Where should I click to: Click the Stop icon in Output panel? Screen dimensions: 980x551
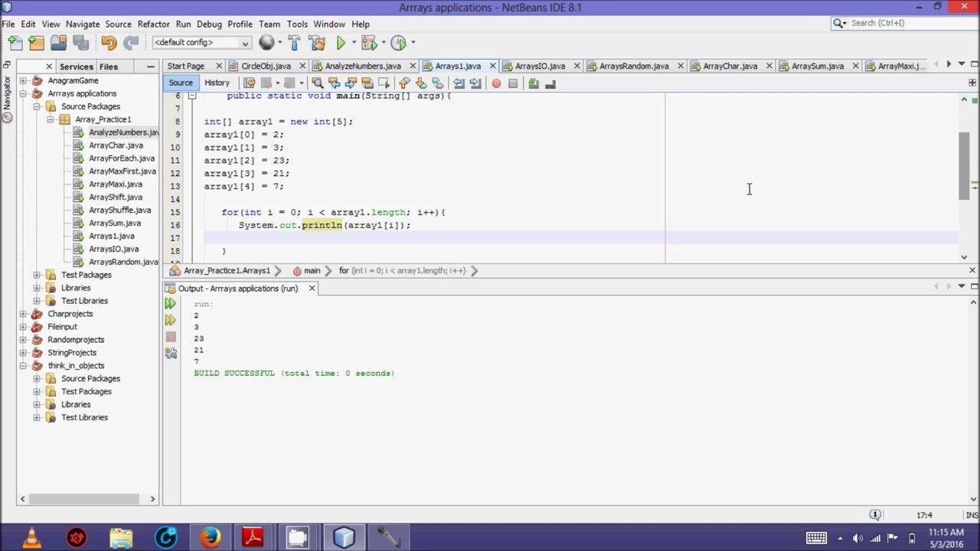171,337
